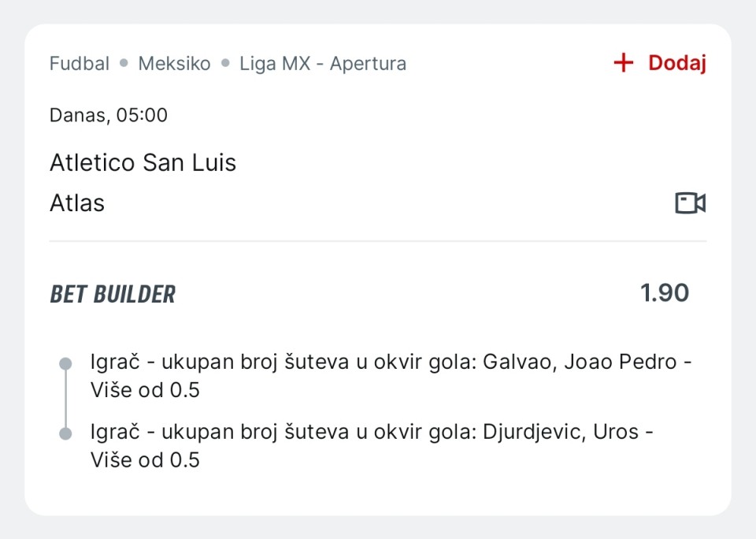Click the vertical line connecting the two bullets

(x=66, y=399)
